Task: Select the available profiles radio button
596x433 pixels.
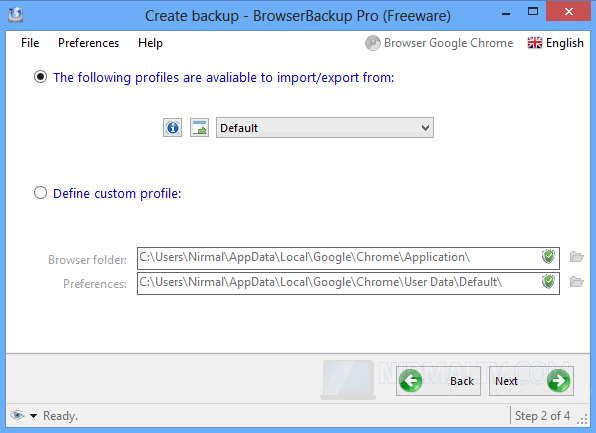Action: coord(40,77)
